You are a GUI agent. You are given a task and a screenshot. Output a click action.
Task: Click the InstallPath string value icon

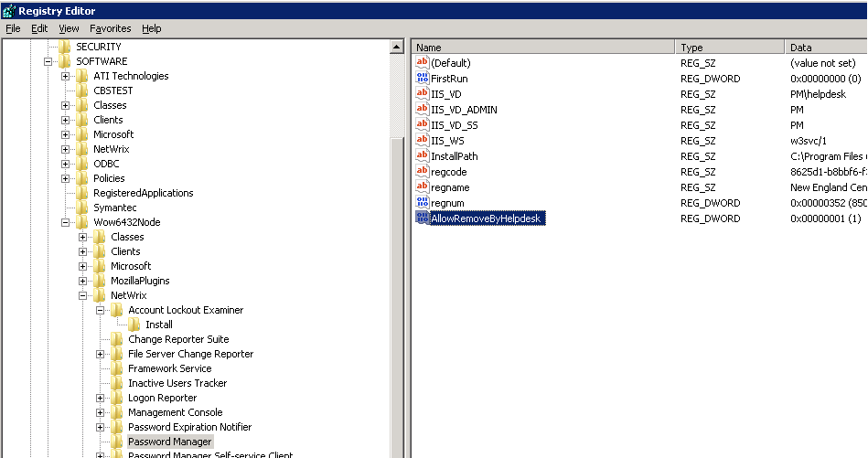click(422, 156)
